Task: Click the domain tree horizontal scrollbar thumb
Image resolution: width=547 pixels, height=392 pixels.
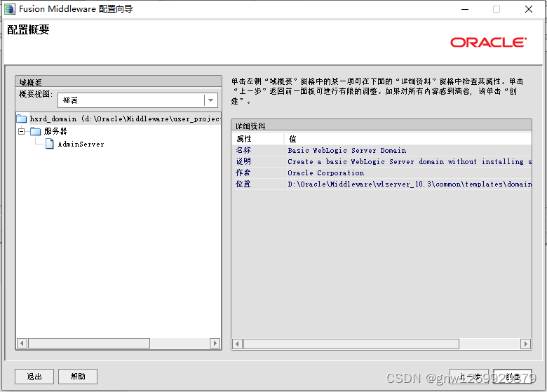Action: [89, 343]
